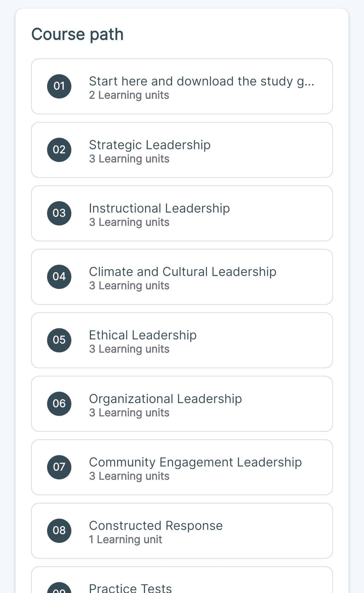Screen dimensions: 364x593
Task: Click the 01 step number badge
Action: 59,86
